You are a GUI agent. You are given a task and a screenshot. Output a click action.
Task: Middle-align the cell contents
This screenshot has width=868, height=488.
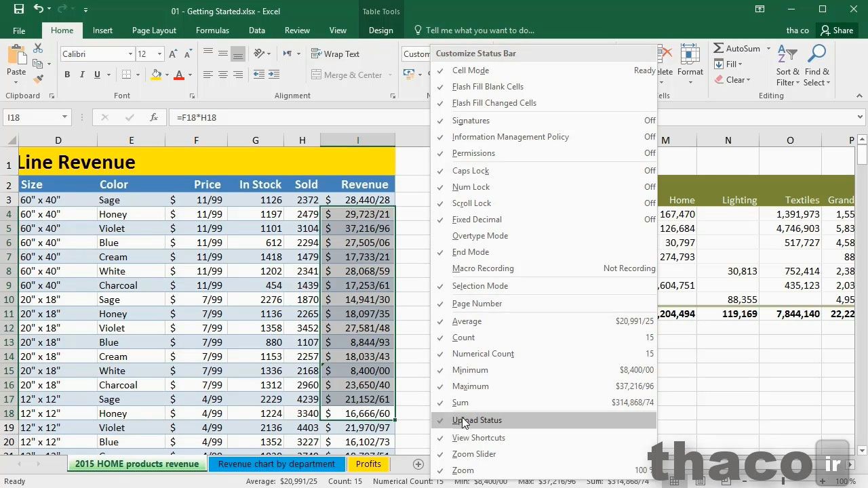tap(222, 54)
